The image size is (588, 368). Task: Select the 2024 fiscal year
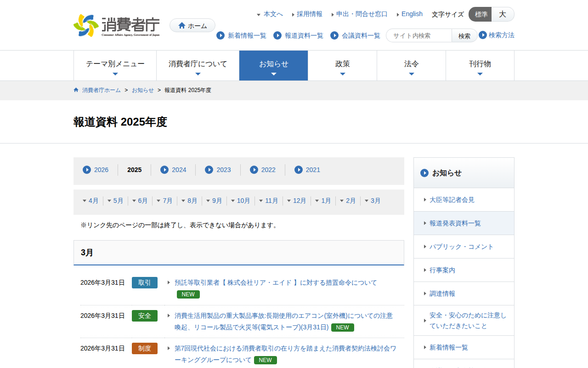pos(179,170)
